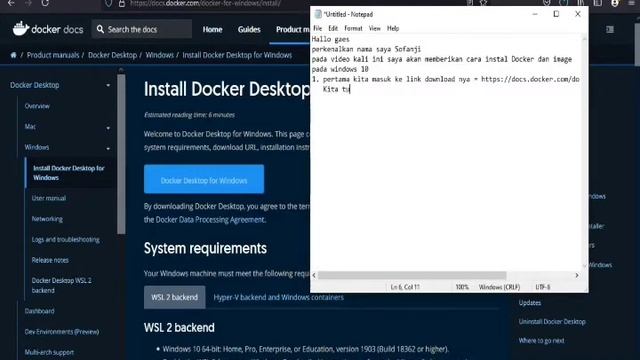Click the padlock icon in address bar
Viewport: 640px width, 360px height.
pos(122,3)
